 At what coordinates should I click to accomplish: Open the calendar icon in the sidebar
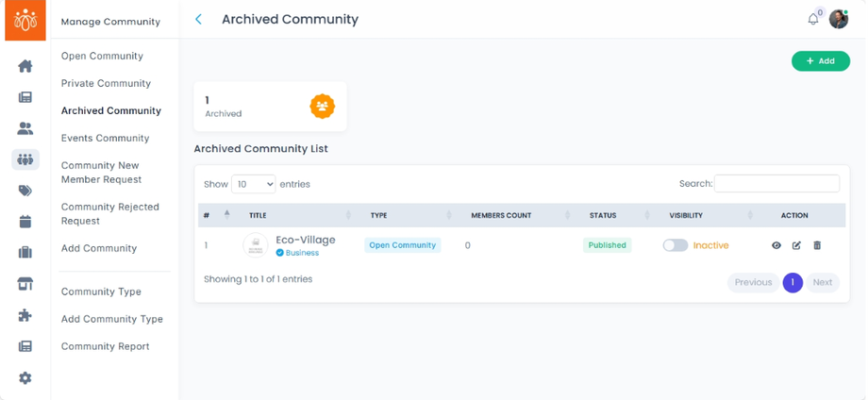[25, 222]
